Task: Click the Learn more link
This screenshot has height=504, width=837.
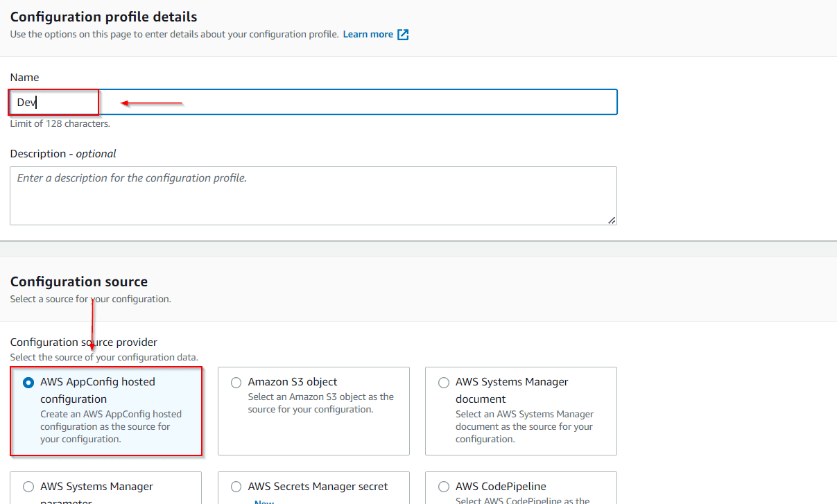Action: click(x=368, y=33)
